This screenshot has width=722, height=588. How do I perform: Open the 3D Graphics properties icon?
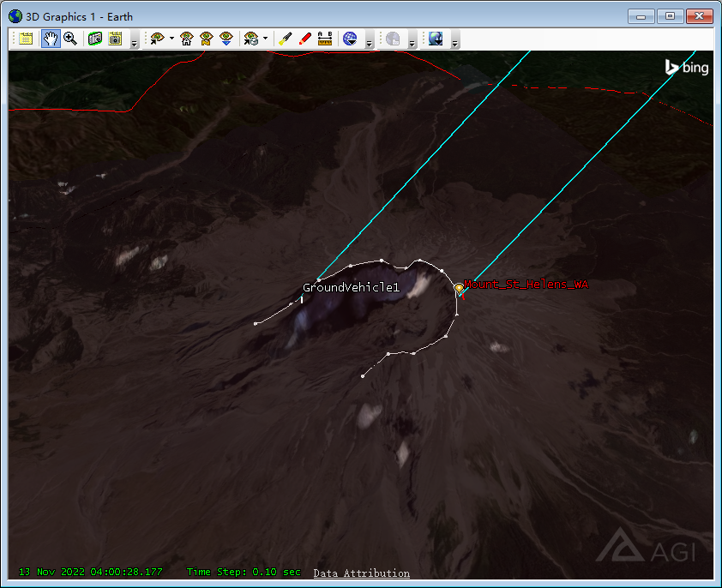tap(27, 39)
